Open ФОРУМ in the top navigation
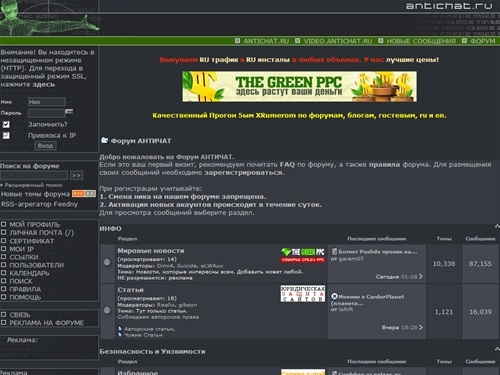The image size is (500, 375). coord(483,41)
